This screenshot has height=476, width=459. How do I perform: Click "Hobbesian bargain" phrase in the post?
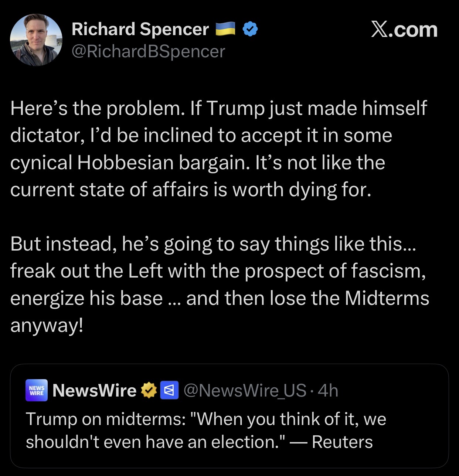[x=162, y=163]
